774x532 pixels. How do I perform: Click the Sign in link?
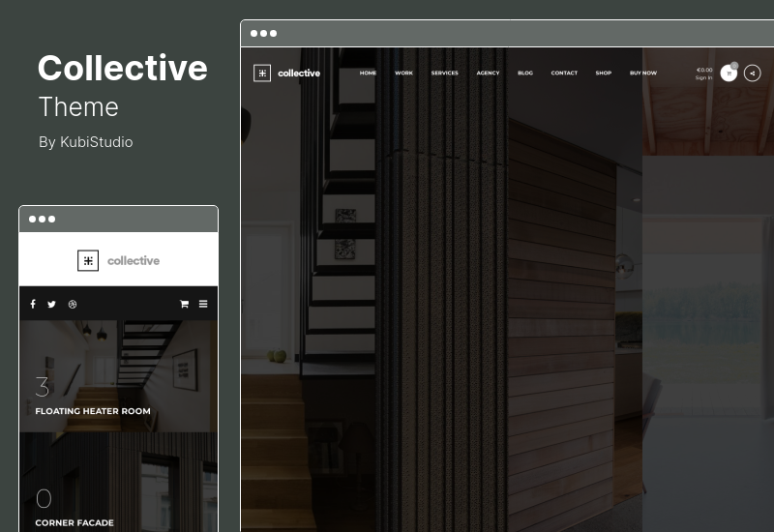(704, 78)
